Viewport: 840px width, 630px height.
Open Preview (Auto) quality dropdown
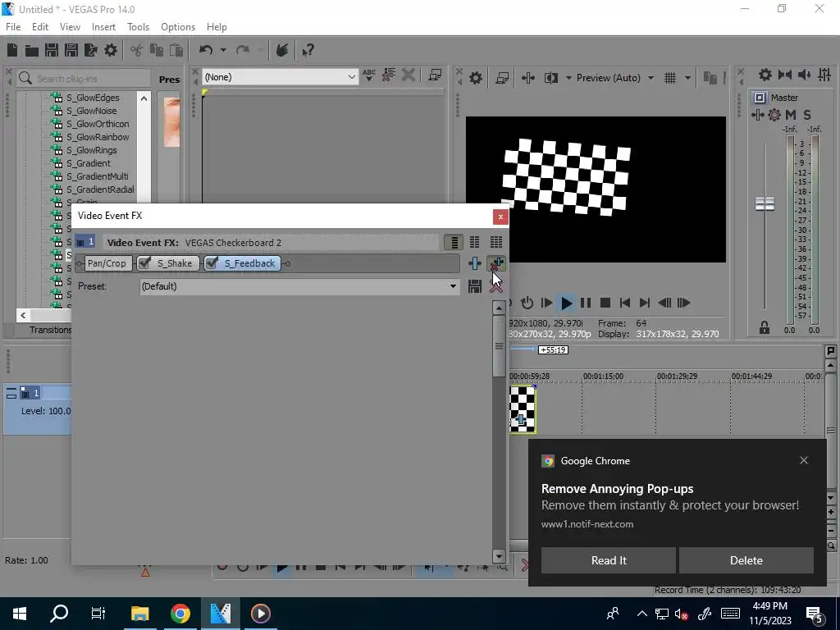(x=615, y=78)
